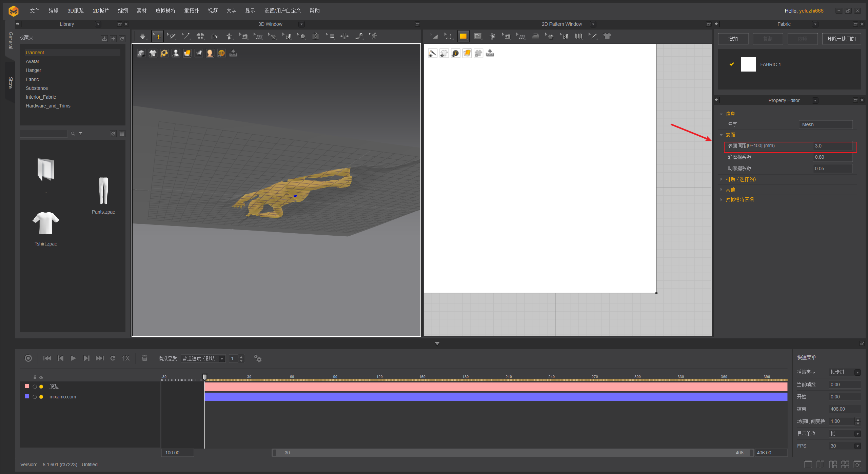Click the trash icon in the animation bar
This screenshot has width=868, height=474.
pyautogui.click(x=144, y=358)
